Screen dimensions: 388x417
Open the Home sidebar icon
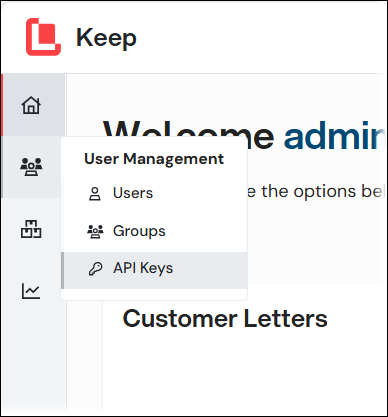(x=31, y=105)
